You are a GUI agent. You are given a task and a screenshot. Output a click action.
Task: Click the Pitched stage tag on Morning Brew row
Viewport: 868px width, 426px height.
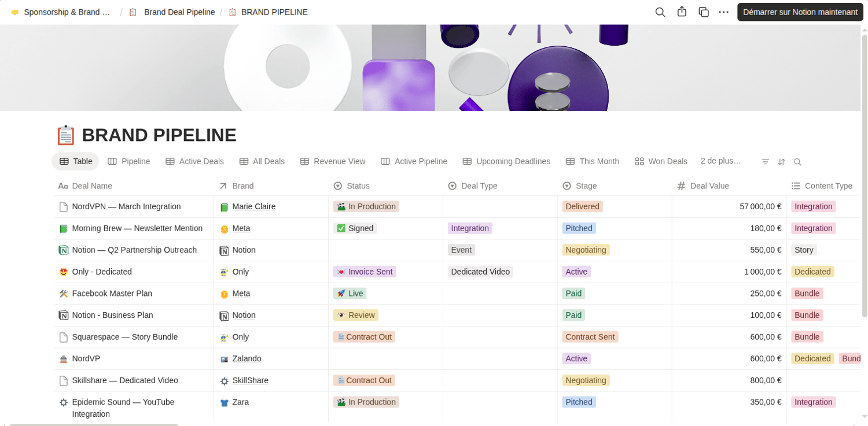click(579, 228)
